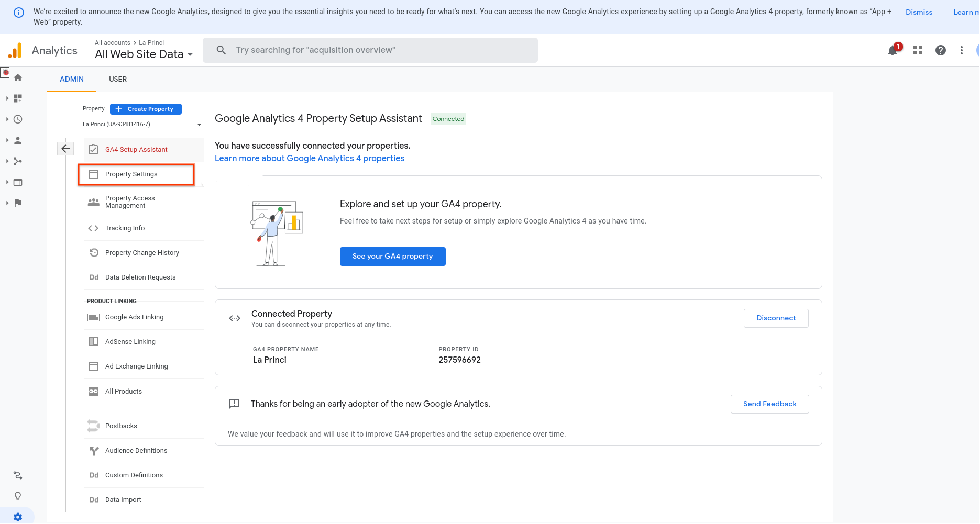Click the Connected status badge
This screenshot has height=524, width=980.
tap(448, 119)
